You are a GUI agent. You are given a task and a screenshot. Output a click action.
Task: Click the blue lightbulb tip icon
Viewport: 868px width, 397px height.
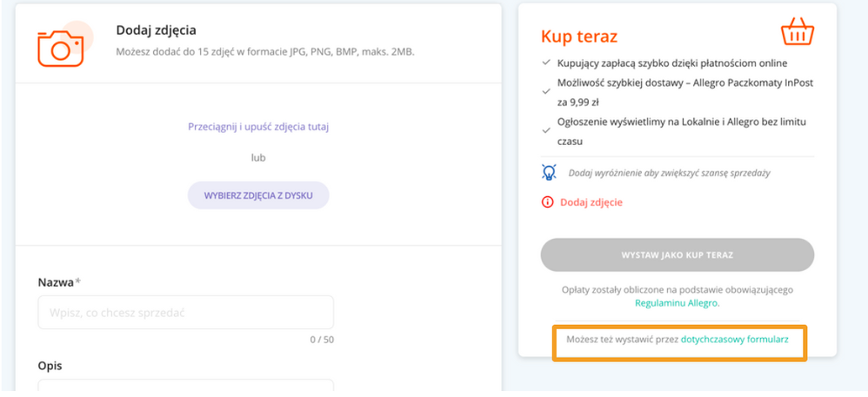(548, 172)
